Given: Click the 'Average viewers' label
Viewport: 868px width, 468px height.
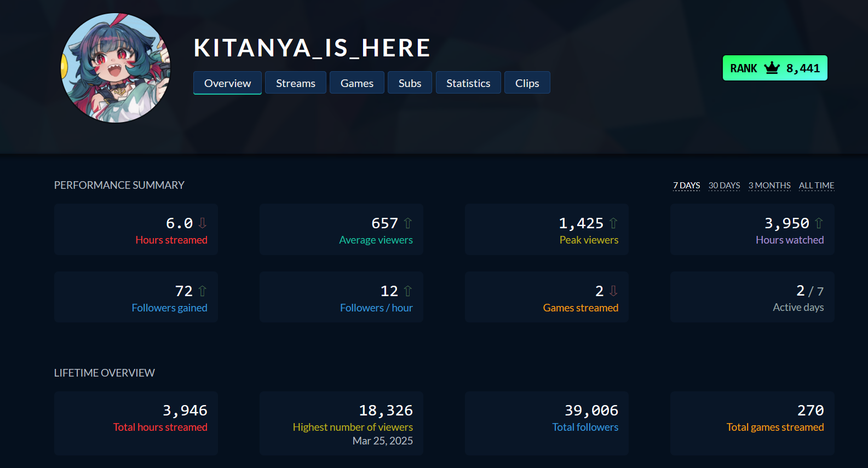Looking at the screenshot, I should pyautogui.click(x=376, y=240).
